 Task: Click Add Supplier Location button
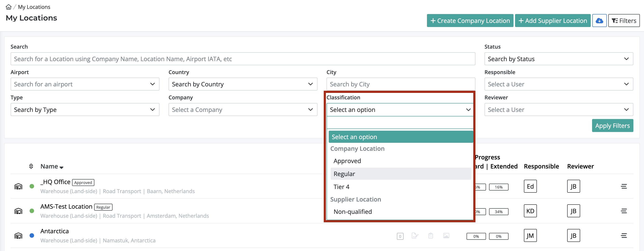(552, 21)
